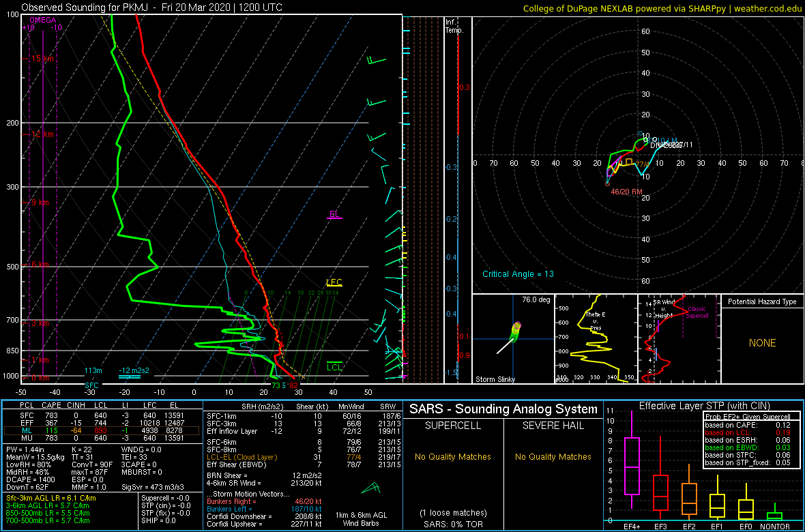Image resolution: width=805 pixels, height=532 pixels.
Task: Click the yellow LFC marker on the skew-T
Action: [334, 282]
